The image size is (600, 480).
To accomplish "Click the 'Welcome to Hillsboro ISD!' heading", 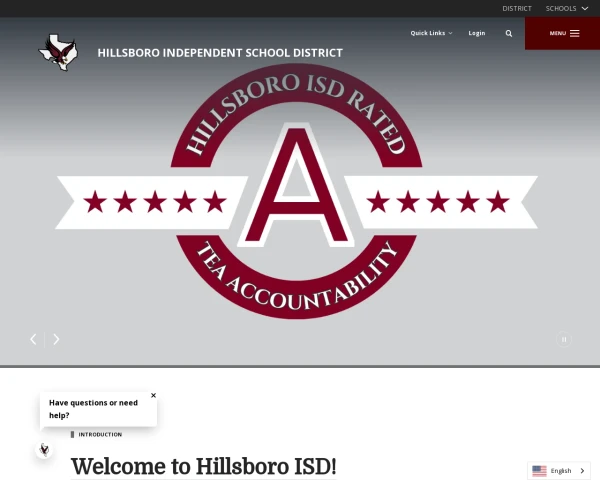I will click(x=204, y=466).
